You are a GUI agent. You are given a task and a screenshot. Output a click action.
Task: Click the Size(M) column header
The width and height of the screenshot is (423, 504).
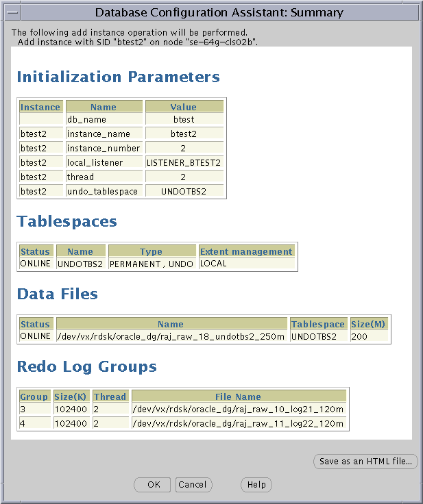pyautogui.click(x=369, y=325)
